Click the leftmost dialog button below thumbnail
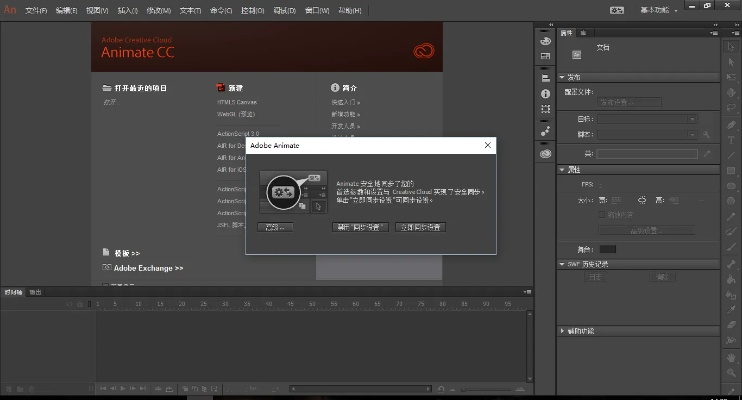Viewport: 742px width, 400px height. (275, 227)
